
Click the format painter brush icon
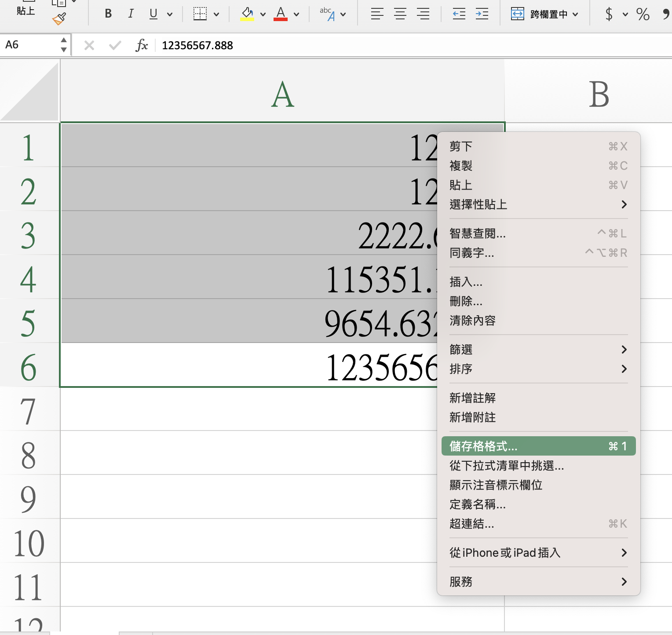(x=59, y=19)
